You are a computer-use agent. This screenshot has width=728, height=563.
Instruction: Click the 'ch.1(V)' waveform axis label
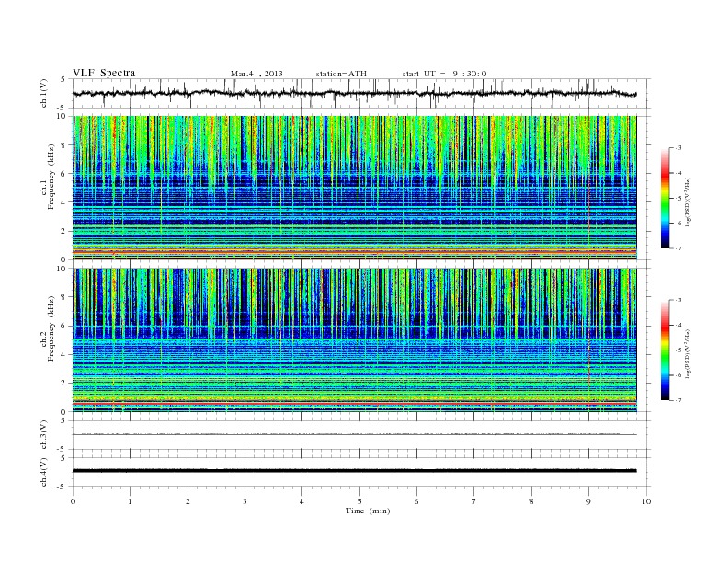coord(44,93)
